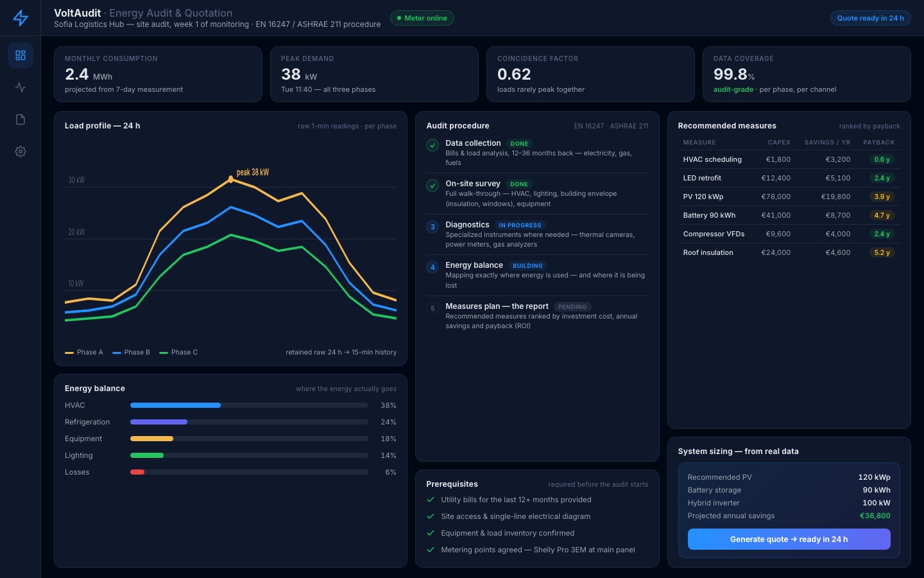Image resolution: width=924 pixels, height=578 pixels.
Task: Click the BUILDING status tag
Action: (527, 266)
